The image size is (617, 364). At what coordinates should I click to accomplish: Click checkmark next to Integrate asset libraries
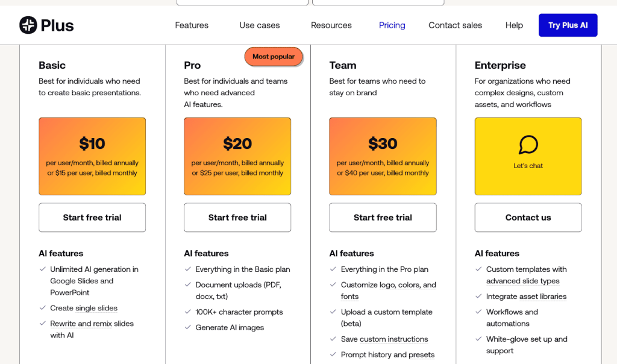[478, 297]
